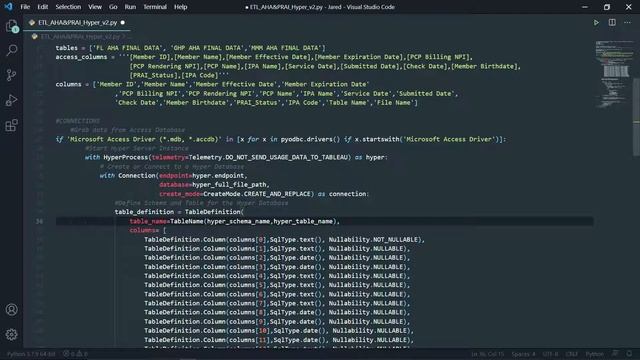
Task: Open the Run menu
Action: click(130, 7)
